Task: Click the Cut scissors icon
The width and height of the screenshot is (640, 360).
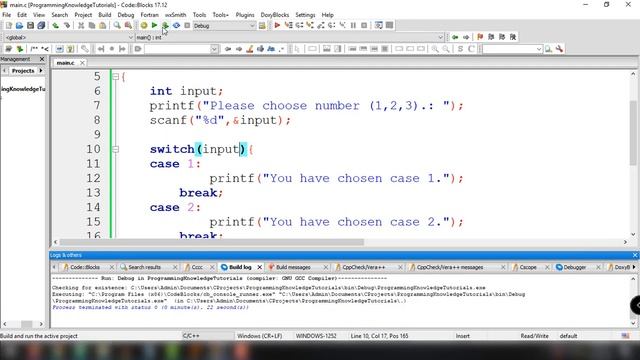Action: coord(81,25)
